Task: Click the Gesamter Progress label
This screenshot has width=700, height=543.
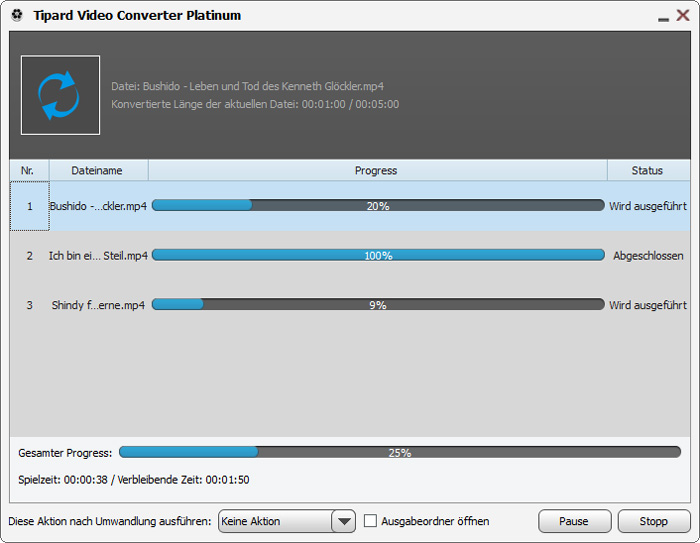Action: (65, 453)
